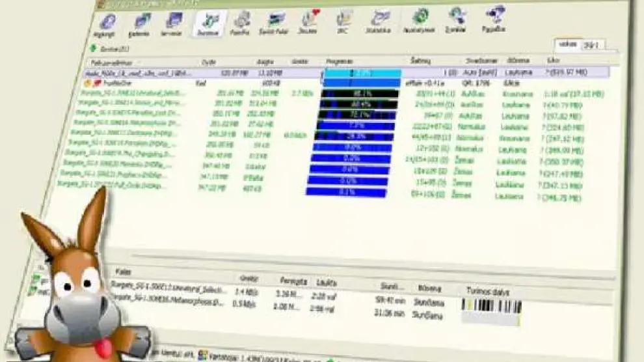Open the Search (Paieška) toolbar icon
This screenshot has height=362, width=644.
click(242, 23)
